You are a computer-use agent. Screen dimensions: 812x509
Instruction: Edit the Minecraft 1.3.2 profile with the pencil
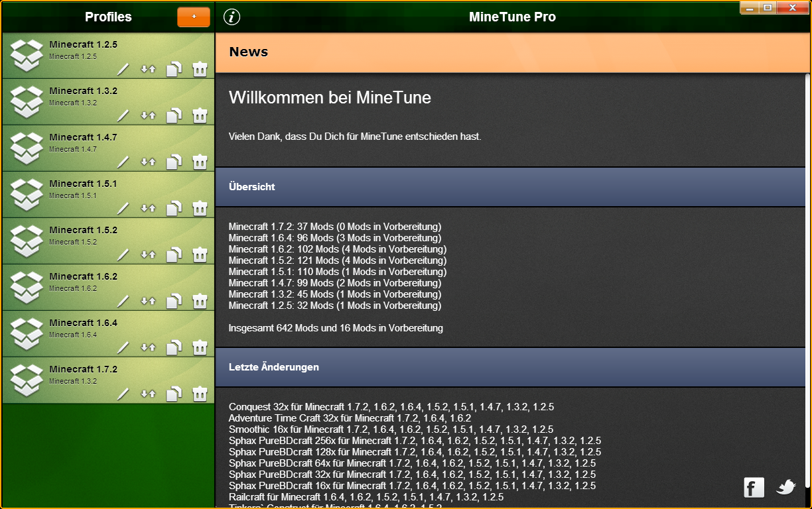pyautogui.click(x=123, y=115)
